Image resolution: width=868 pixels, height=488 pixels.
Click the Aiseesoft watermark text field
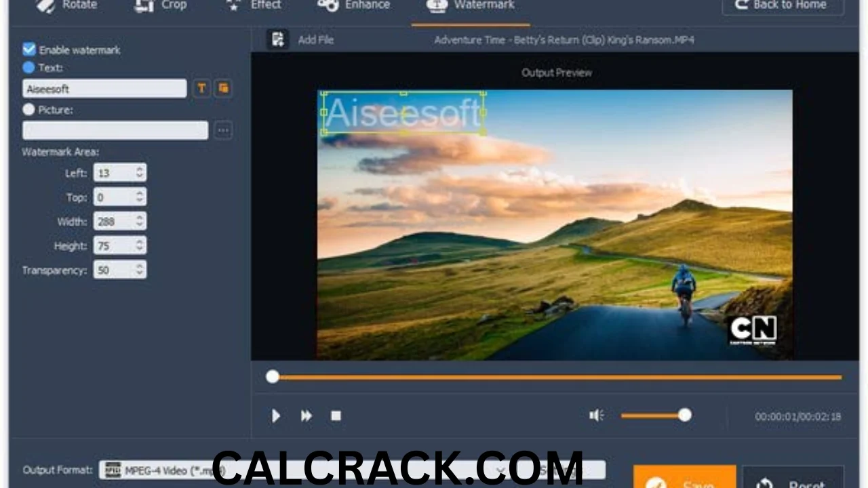[104, 89]
